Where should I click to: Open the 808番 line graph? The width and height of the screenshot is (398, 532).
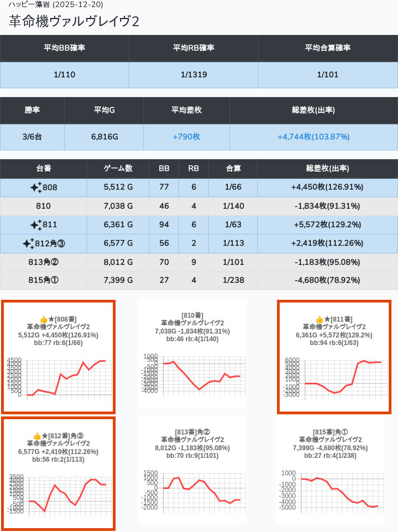pyautogui.click(x=58, y=378)
